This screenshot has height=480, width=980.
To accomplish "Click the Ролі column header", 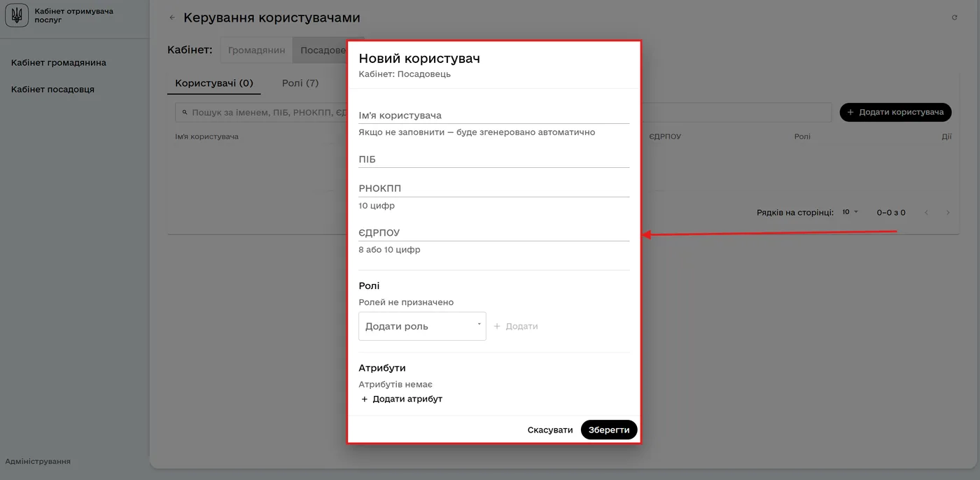I will (x=802, y=136).
